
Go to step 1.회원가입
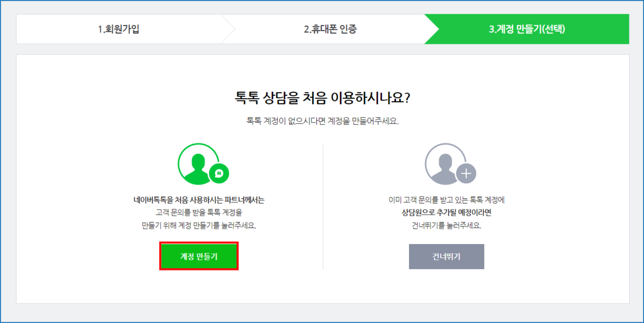118,29
